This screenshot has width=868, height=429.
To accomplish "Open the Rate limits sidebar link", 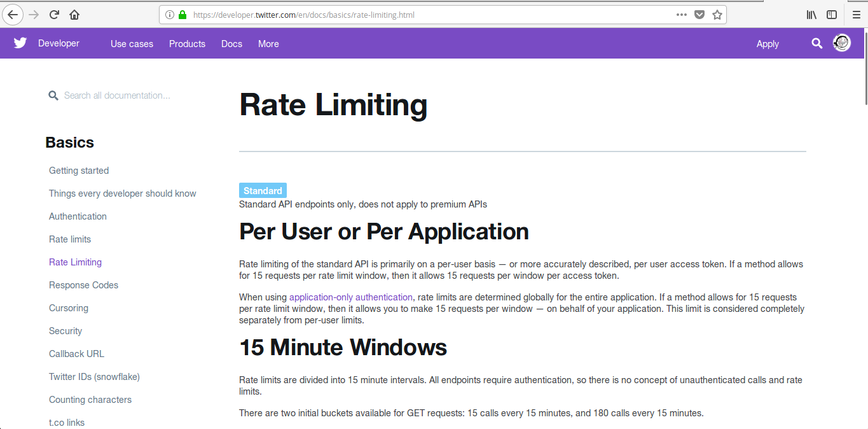I will coord(70,239).
